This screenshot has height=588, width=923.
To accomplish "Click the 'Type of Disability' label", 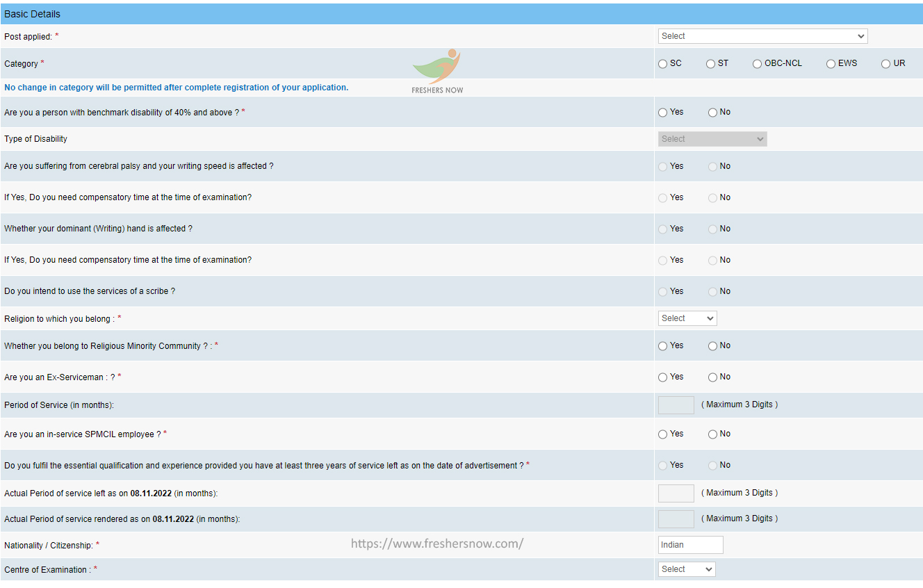I will coord(35,139).
